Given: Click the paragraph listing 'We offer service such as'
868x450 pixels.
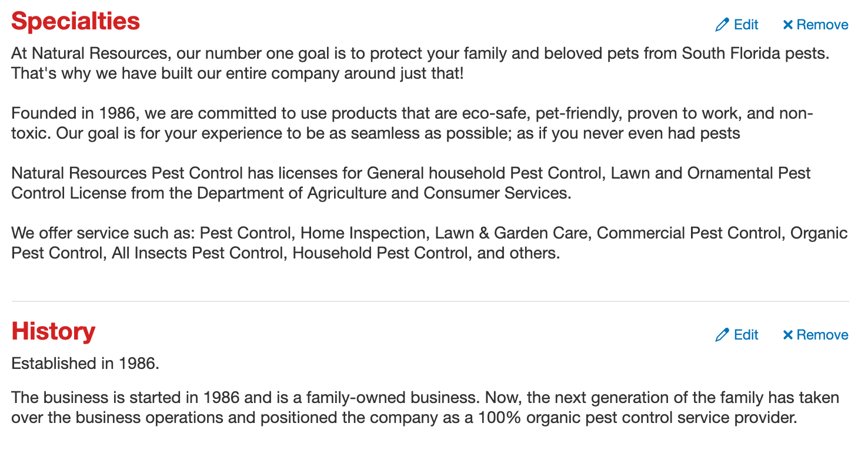Looking at the screenshot, I should point(429,243).
